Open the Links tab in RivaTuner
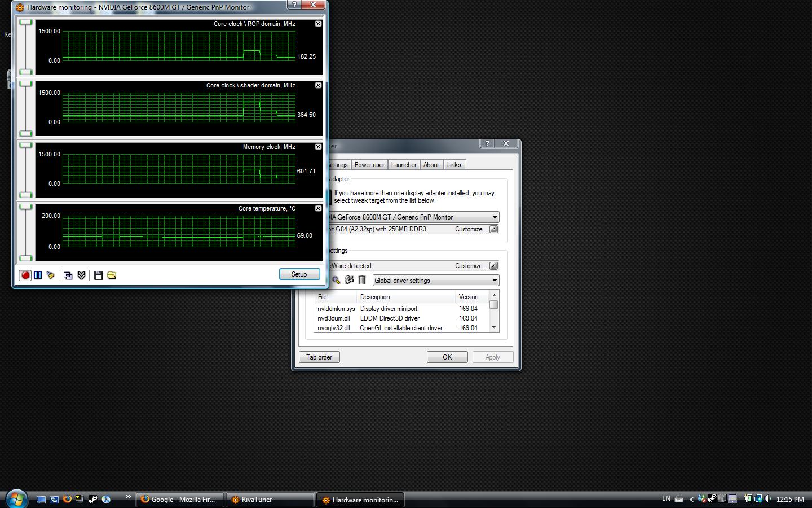 click(x=454, y=165)
